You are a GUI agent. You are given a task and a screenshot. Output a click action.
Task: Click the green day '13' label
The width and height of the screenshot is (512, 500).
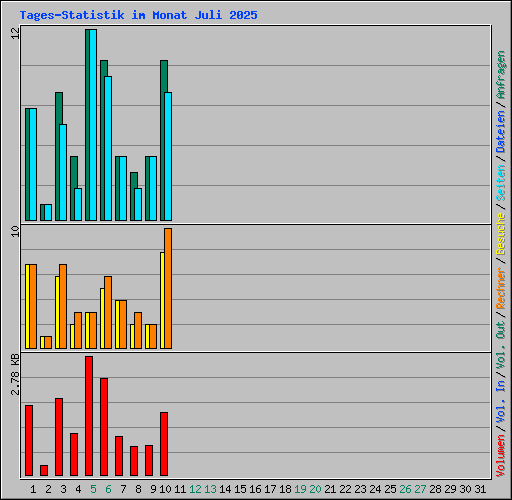click(210, 489)
